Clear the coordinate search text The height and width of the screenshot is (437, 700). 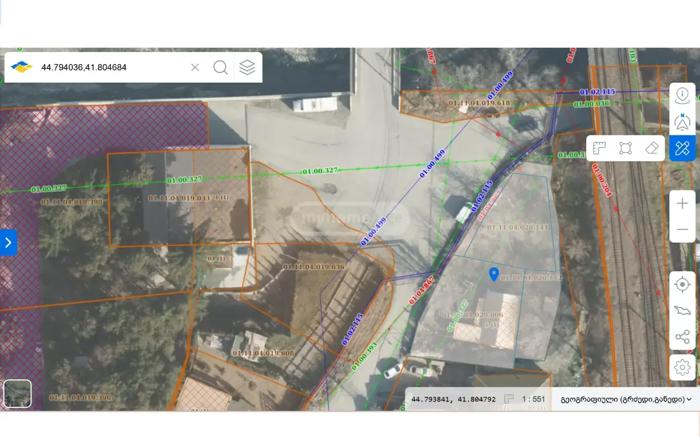(x=195, y=67)
